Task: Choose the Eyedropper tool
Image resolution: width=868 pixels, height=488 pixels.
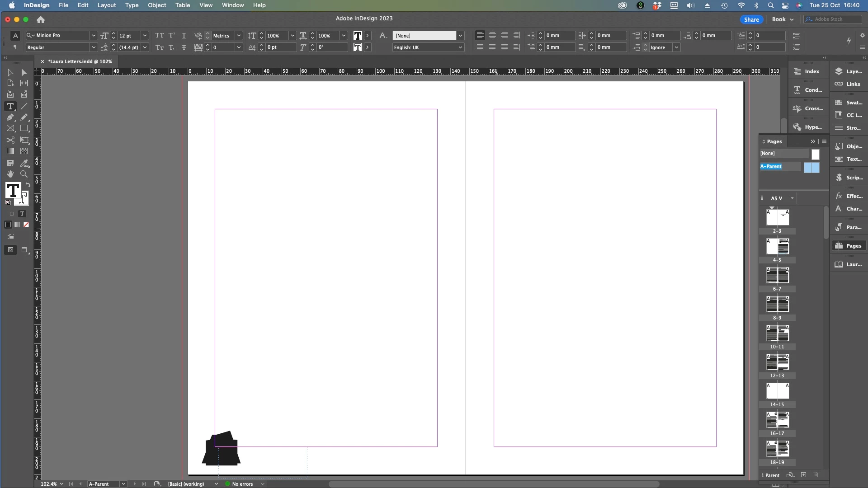Action: (x=24, y=163)
